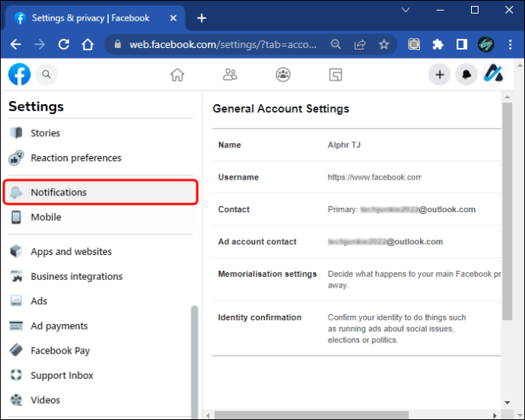The width and height of the screenshot is (525, 420).
Task: Click the Create plus icon
Action: tap(439, 75)
